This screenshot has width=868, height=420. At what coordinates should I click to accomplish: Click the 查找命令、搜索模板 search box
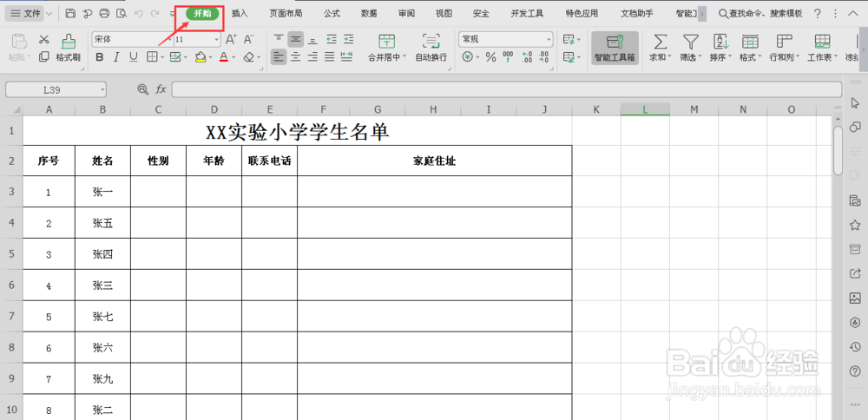(x=760, y=13)
